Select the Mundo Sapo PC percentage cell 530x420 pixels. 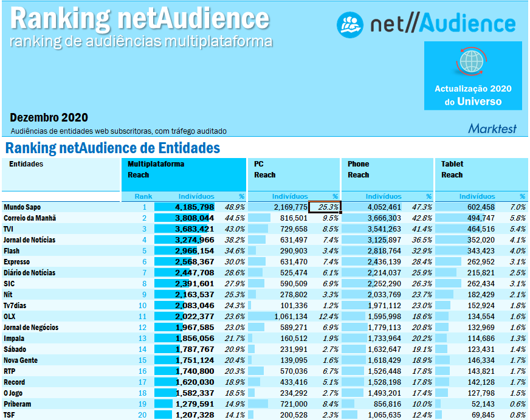click(325, 207)
